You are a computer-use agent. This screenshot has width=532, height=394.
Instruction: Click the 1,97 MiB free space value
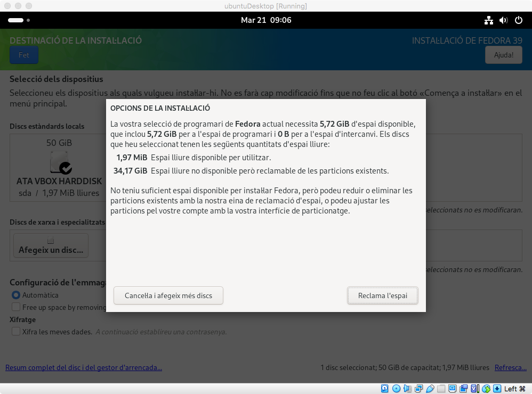[x=132, y=158]
